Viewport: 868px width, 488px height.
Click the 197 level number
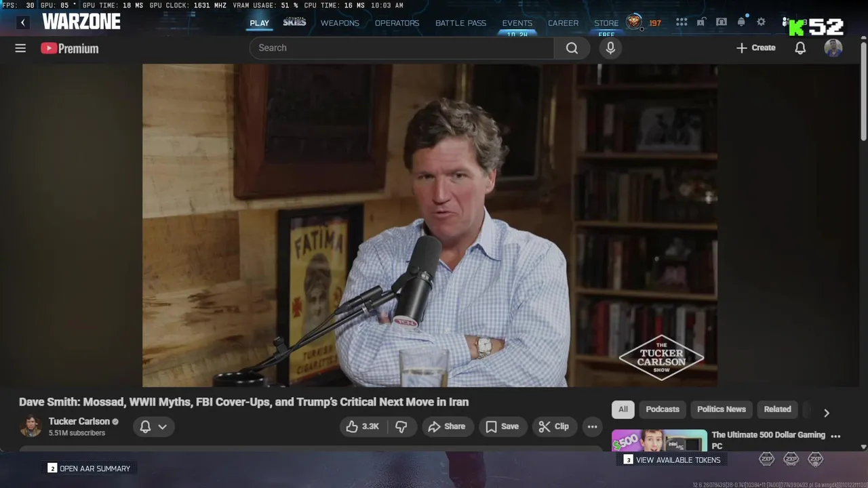tap(655, 23)
